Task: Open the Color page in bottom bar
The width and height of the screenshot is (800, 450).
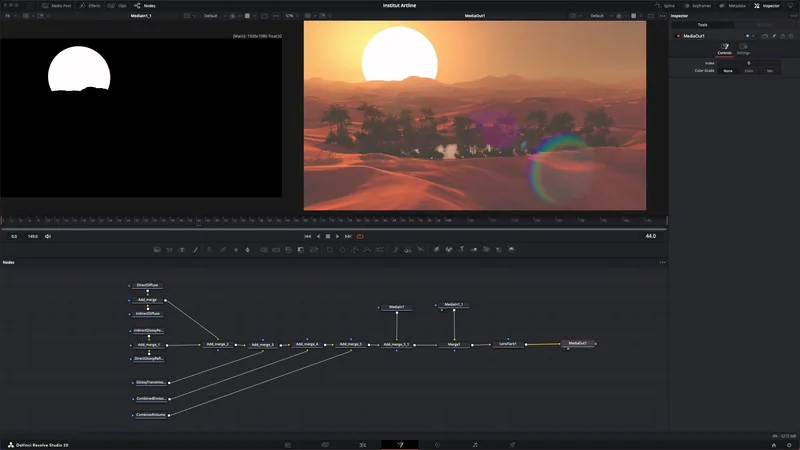Action: (x=437, y=445)
